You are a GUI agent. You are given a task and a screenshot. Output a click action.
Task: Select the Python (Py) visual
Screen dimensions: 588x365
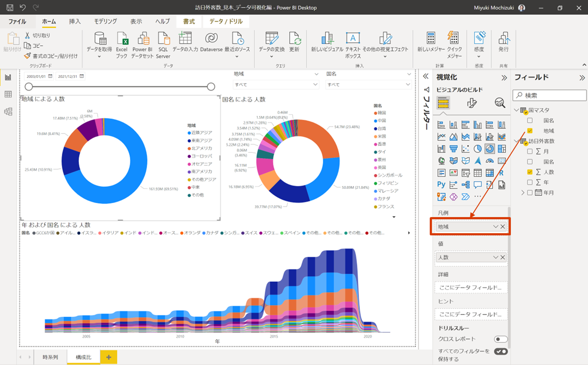coord(441,184)
